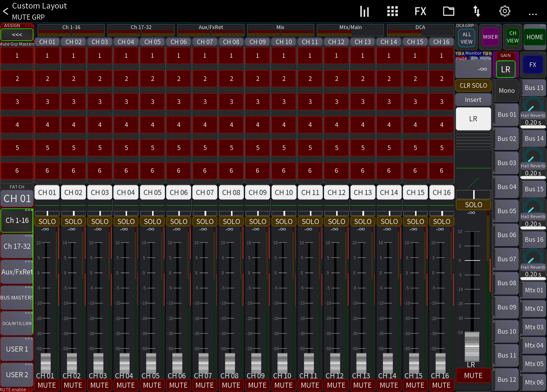Click the up-down routing arrows icon
This screenshot has height=392, width=547.
click(x=477, y=11)
